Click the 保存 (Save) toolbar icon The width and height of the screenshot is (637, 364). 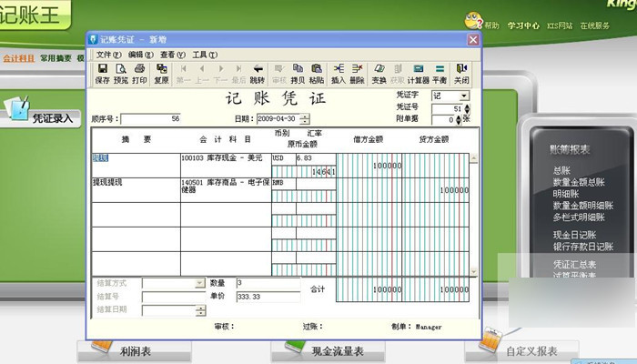(102, 73)
